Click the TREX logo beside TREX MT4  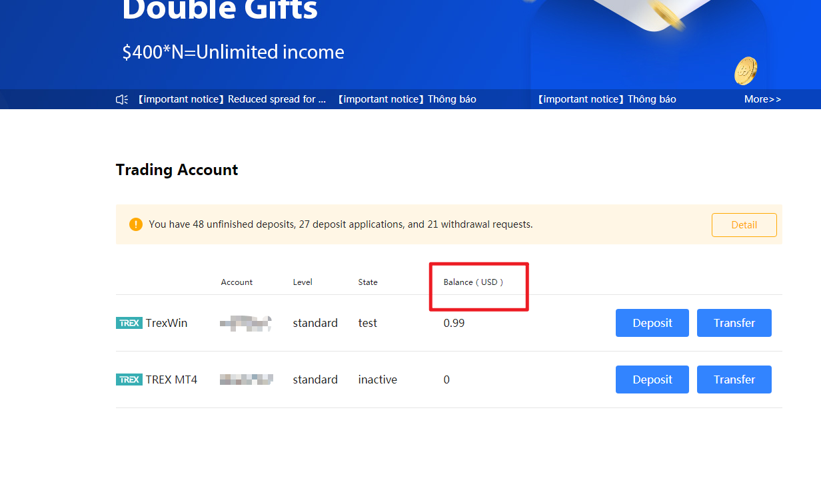[129, 379]
